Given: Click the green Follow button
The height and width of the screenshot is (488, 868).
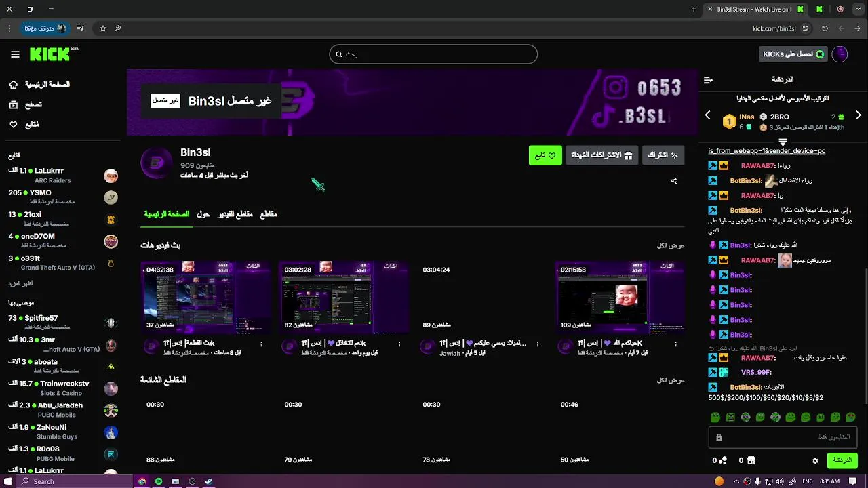Looking at the screenshot, I should pos(545,155).
